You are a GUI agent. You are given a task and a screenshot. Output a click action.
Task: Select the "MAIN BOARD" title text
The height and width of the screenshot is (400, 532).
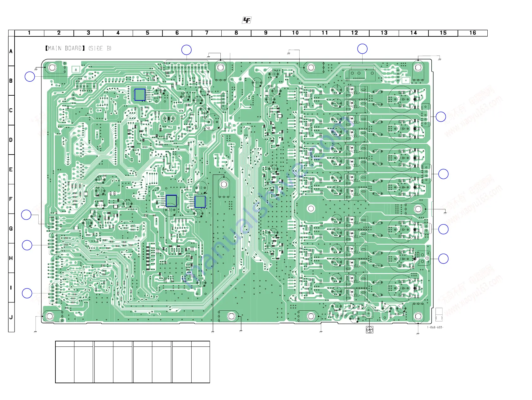[65, 48]
